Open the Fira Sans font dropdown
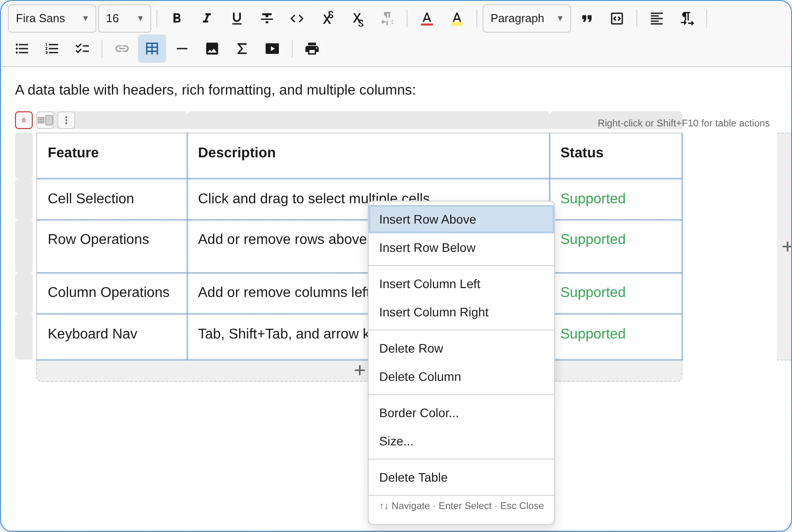Viewport: 792px width, 532px height. [x=52, y=19]
